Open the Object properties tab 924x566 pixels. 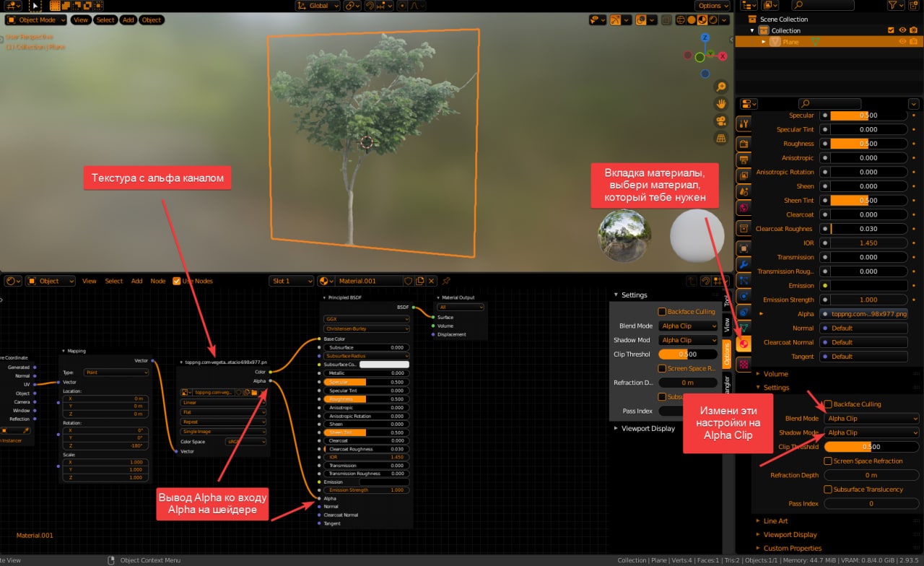pyautogui.click(x=744, y=248)
